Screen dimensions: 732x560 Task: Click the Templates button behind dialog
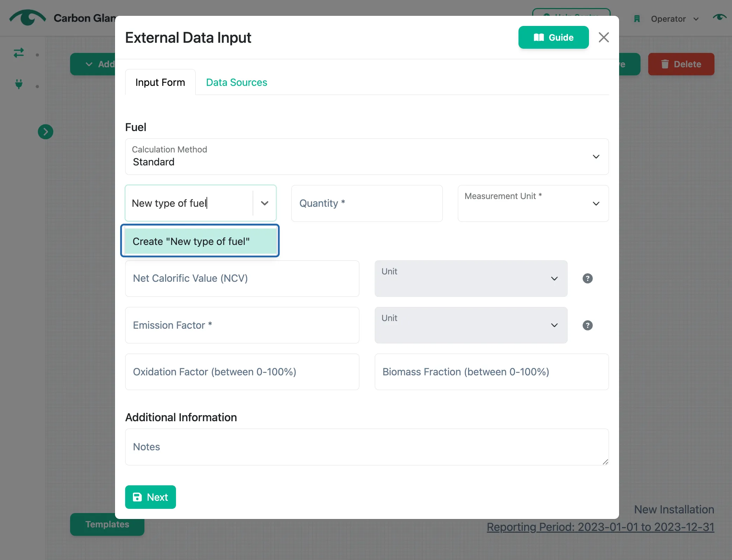tap(107, 525)
